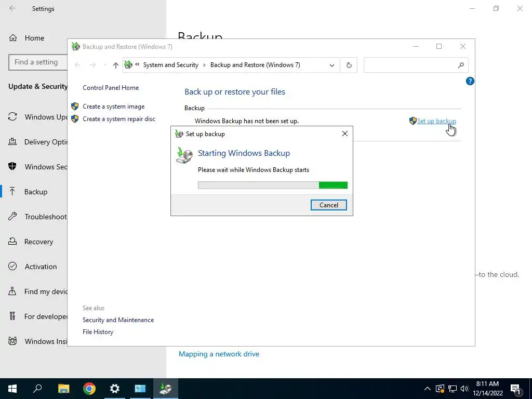Screen dimensions: 532x399
Task: Click the backup start progress bar
Action: pyautogui.click(x=272, y=185)
